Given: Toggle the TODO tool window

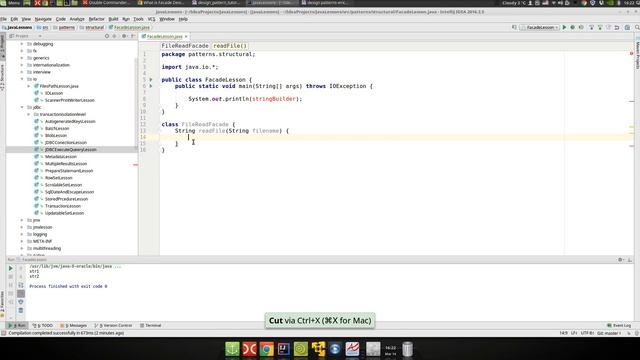Looking at the screenshot, I should pyautogui.click(x=43, y=325).
